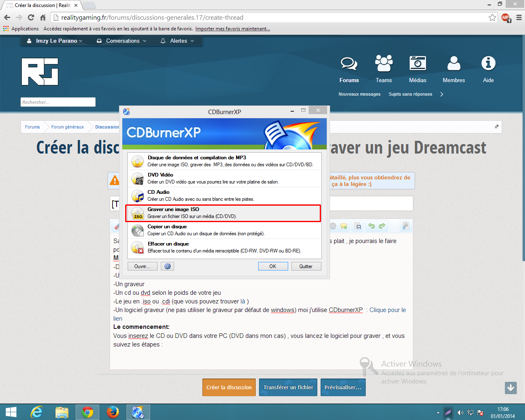Screen dimensions: 525x420
Task: Click the editor insert quote bubble icon
Action: point(344,226)
